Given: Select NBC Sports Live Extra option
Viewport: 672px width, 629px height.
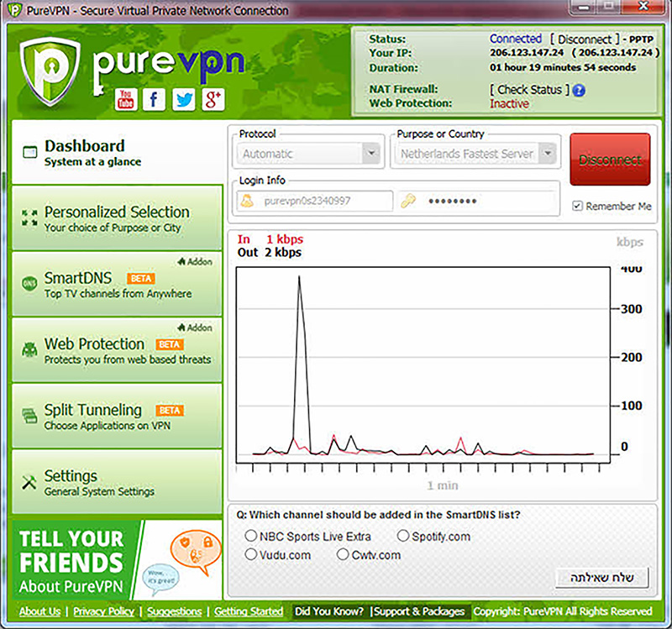Looking at the screenshot, I should (x=250, y=536).
